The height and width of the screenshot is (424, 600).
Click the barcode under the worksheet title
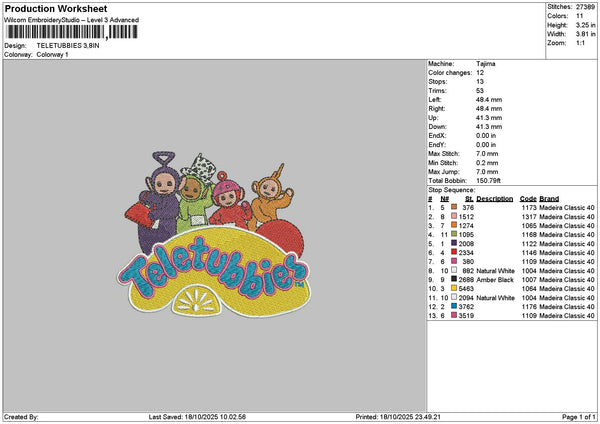(72, 32)
